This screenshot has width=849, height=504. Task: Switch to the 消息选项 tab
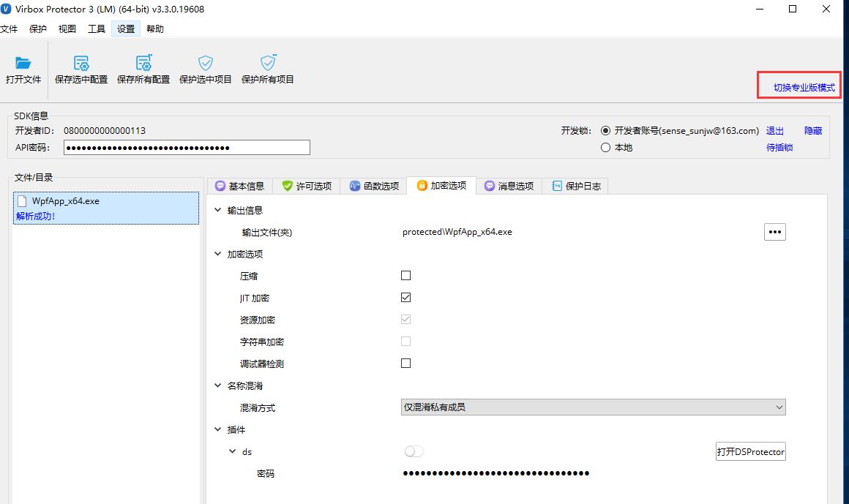tap(509, 187)
